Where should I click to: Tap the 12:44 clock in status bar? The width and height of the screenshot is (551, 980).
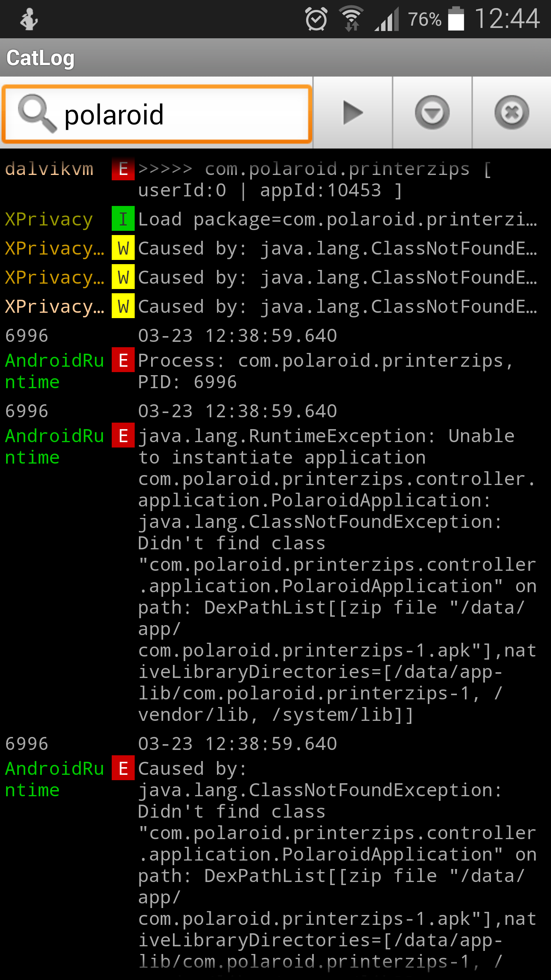[507, 19]
